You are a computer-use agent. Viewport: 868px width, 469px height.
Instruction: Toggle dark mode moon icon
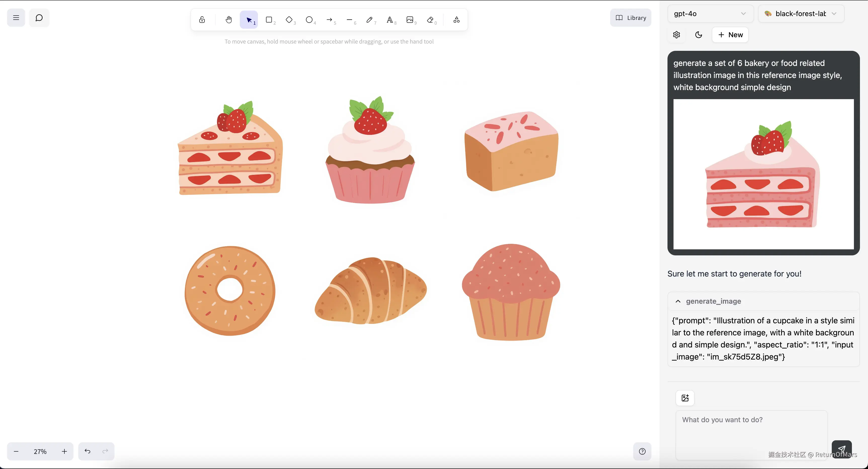[x=698, y=35]
